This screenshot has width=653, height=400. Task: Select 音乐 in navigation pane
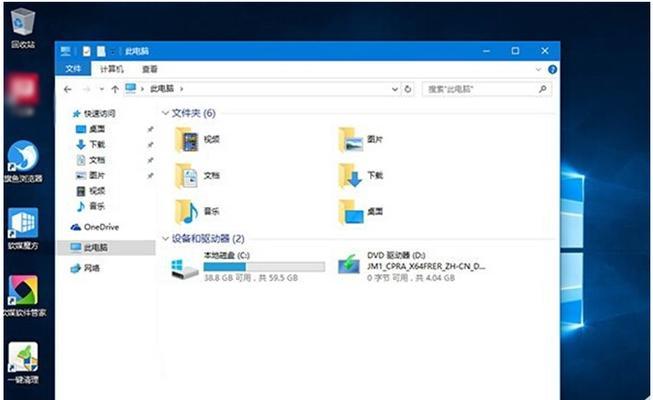tap(90, 206)
